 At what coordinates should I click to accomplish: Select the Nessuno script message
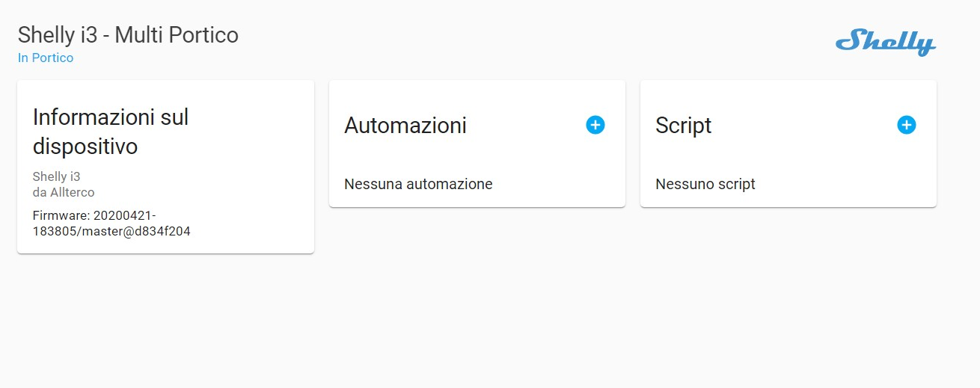(705, 184)
